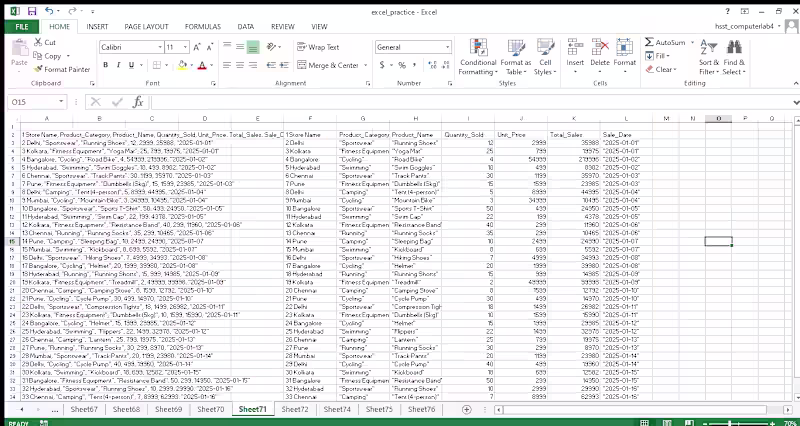Expand the AutoSum dropdown arrow

pyautogui.click(x=692, y=42)
